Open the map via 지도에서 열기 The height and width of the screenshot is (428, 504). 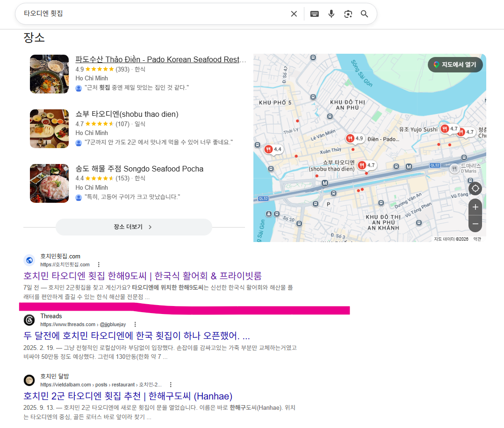point(455,64)
